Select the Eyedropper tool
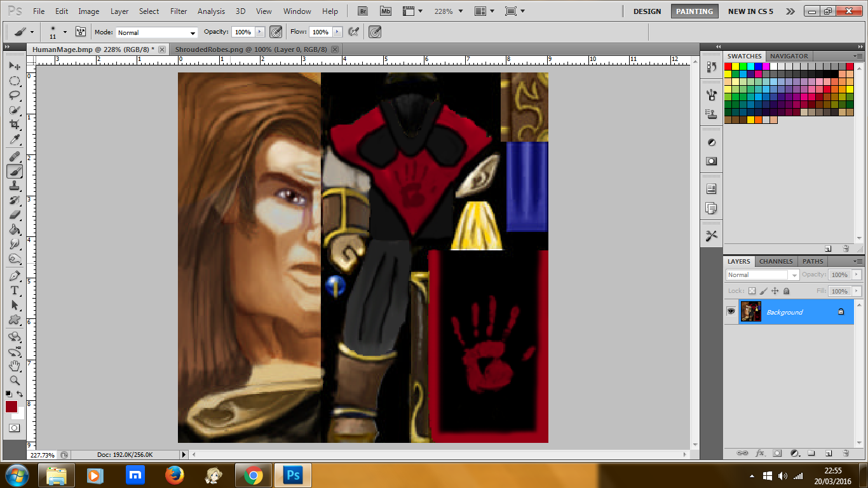 click(15, 139)
